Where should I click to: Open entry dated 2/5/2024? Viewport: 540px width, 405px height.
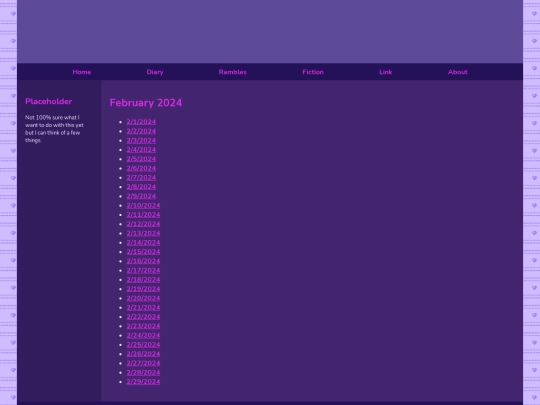pyautogui.click(x=141, y=159)
